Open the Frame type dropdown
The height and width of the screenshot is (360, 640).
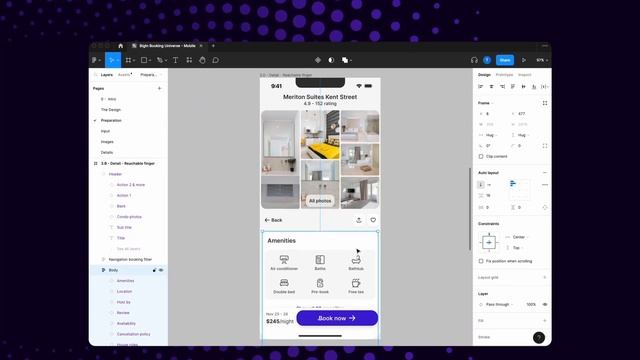coord(486,103)
